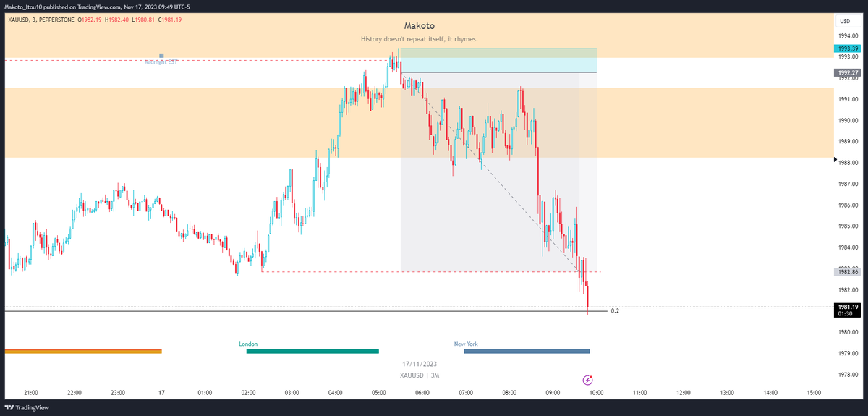Click the 01:30 candle countdown timer
Image resolution: width=868 pixels, height=416 pixels.
coord(846,314)
